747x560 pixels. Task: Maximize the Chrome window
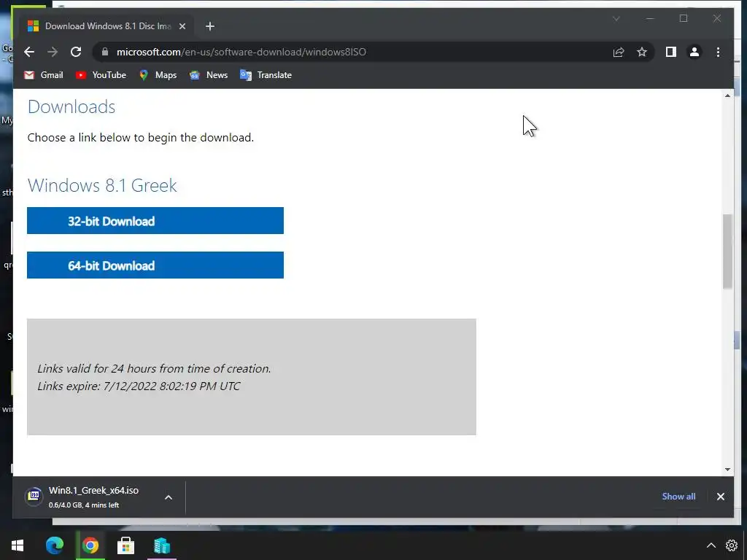click(684, 18)
